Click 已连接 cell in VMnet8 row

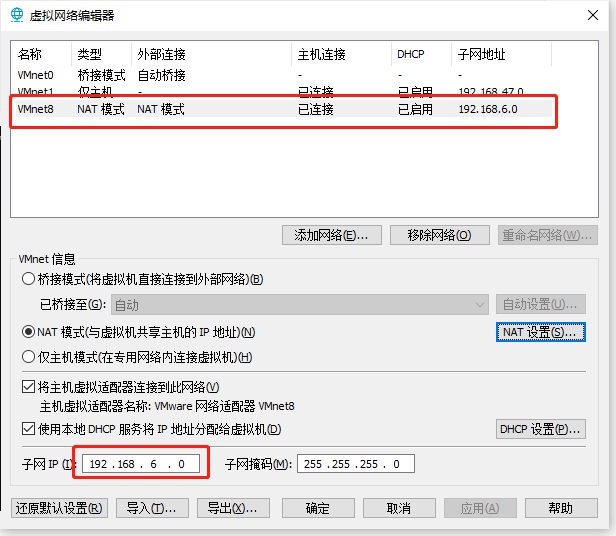point(316,109)
